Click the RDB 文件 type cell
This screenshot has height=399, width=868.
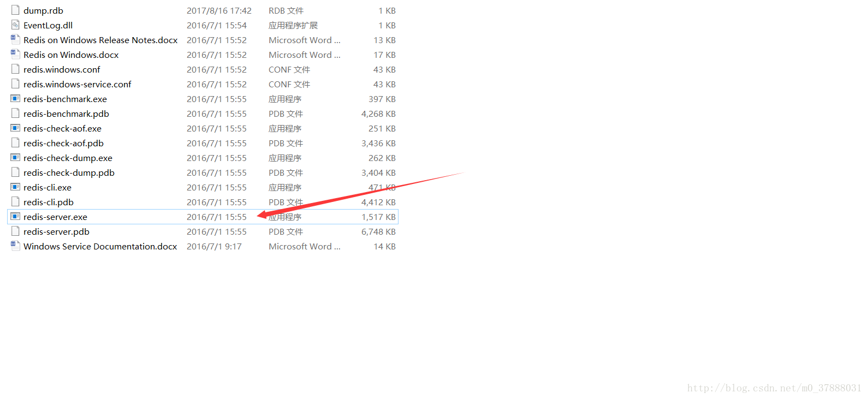point(286,11)
